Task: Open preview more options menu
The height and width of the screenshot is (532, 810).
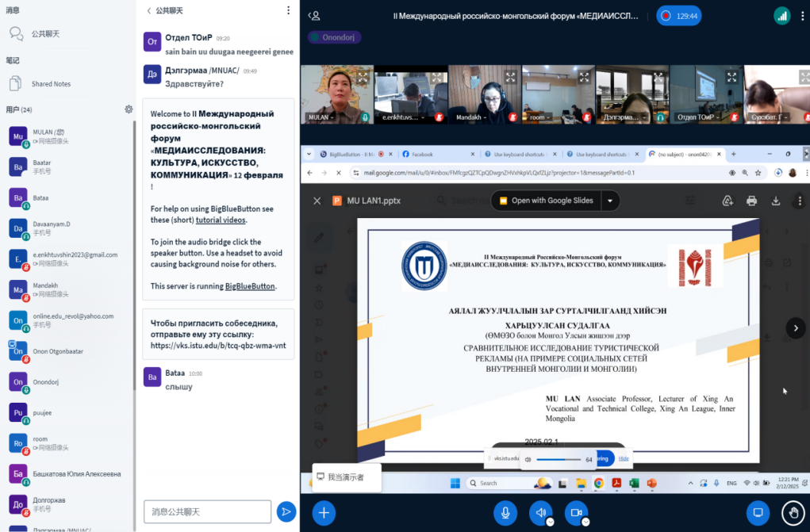Action: (x=800, y=201)
